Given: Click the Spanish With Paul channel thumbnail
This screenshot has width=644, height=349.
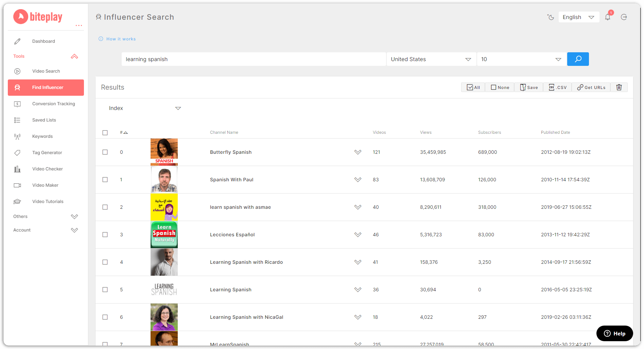Looking at the screenshot, I should coord(164,180).
